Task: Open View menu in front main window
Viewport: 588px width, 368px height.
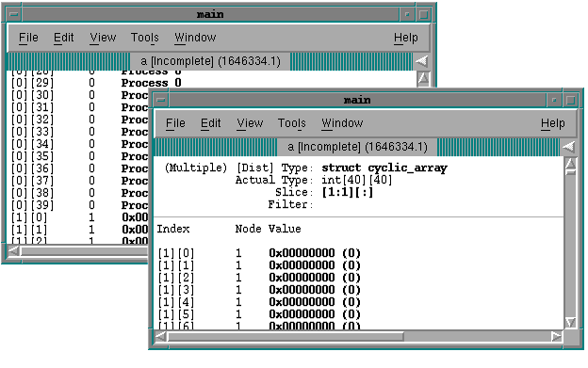Action: click(250, 123)
